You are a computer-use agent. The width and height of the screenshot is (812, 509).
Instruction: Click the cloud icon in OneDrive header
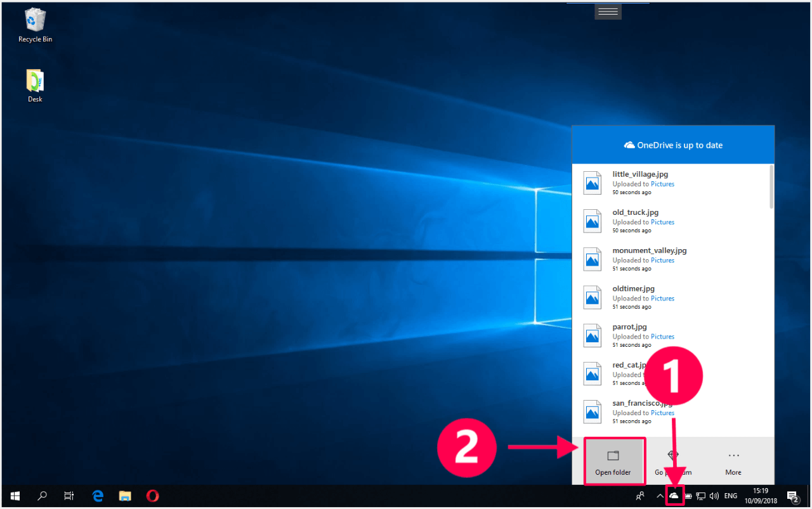tap(629, 145)
